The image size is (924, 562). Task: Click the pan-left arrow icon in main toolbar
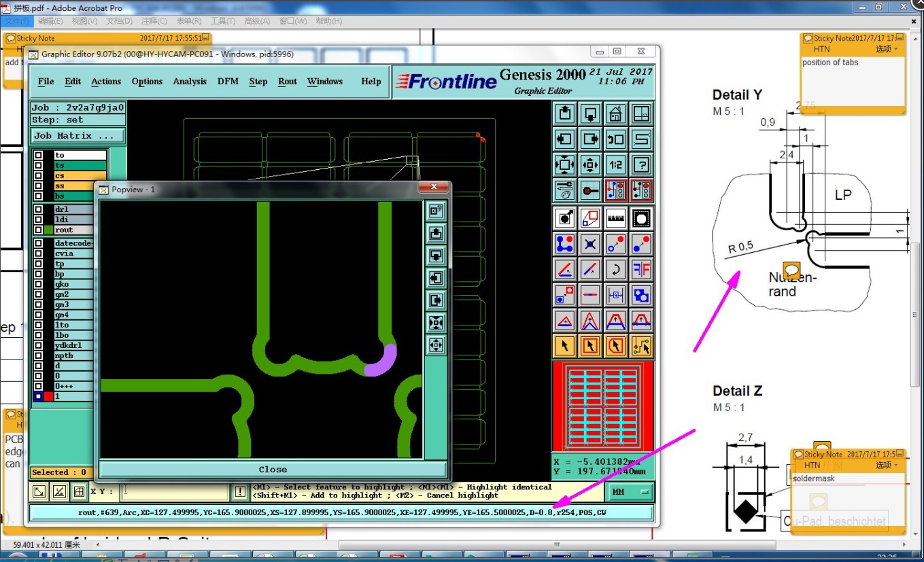[x=565, y=139]
